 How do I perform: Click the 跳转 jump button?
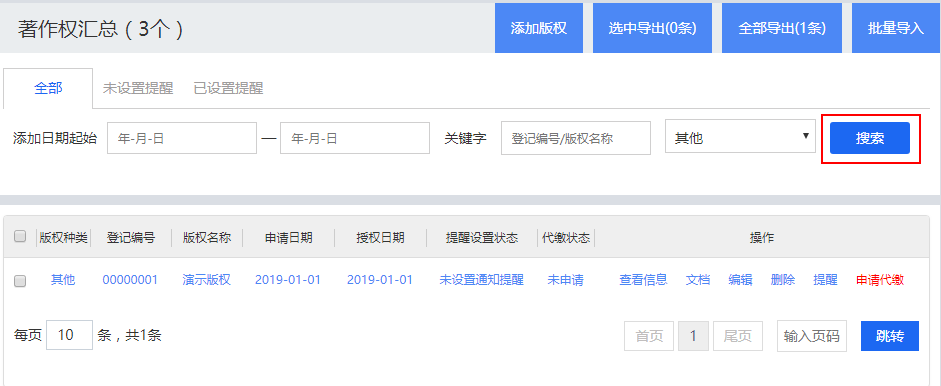point(890,336)
